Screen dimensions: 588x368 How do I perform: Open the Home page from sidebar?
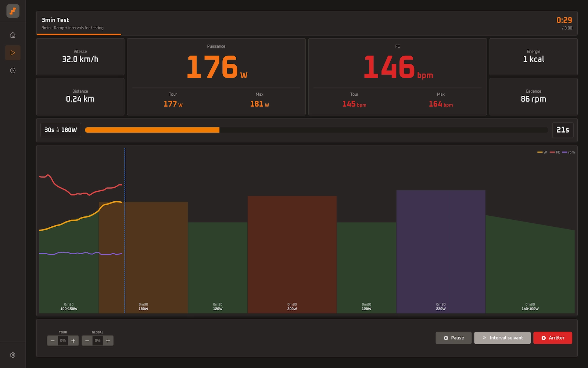click(x=13, y=35)
